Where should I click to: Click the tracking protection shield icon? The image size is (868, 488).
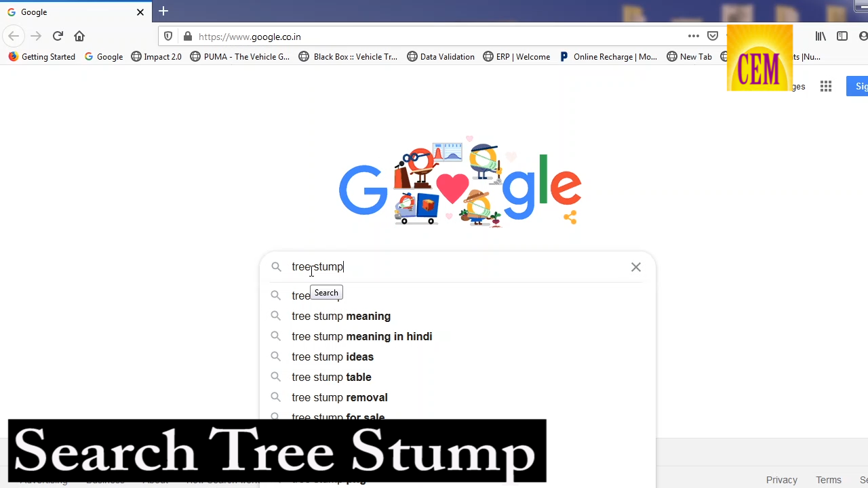168,37
